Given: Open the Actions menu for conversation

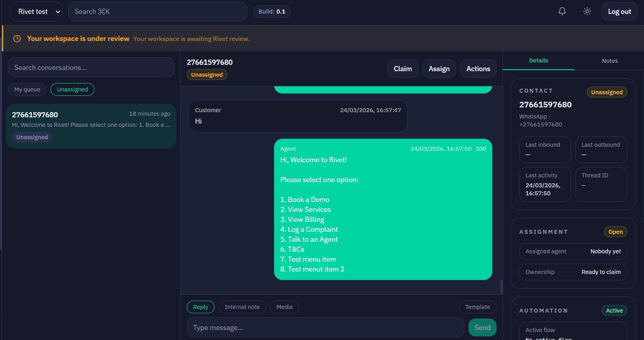Looking at the screenshot, I should pyautogui.click(x=478, y=69).
